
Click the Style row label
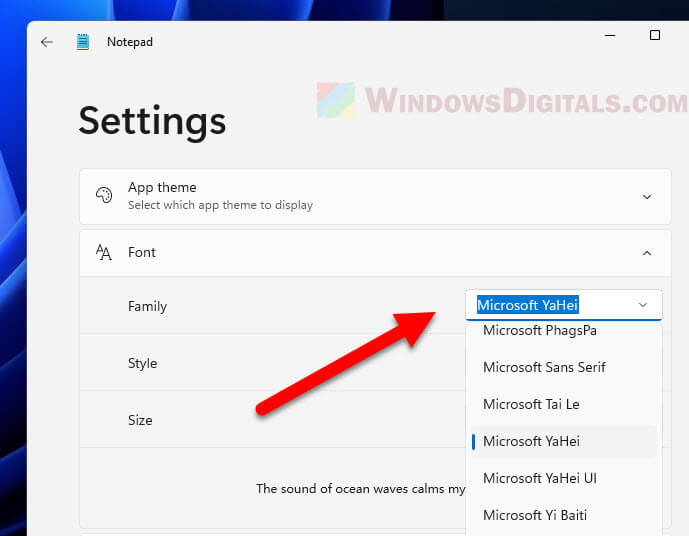[x=142, y=363]
